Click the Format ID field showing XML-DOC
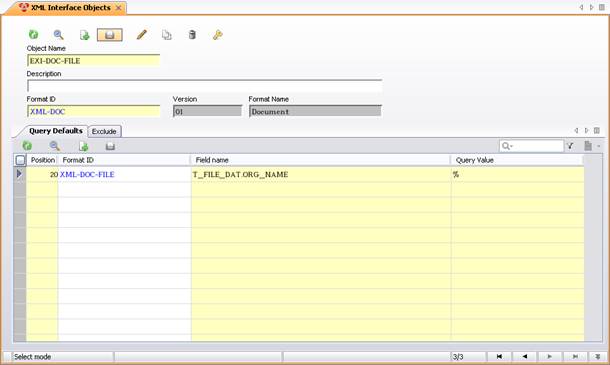The image size is (610, 365). click(x=94, y=111)
